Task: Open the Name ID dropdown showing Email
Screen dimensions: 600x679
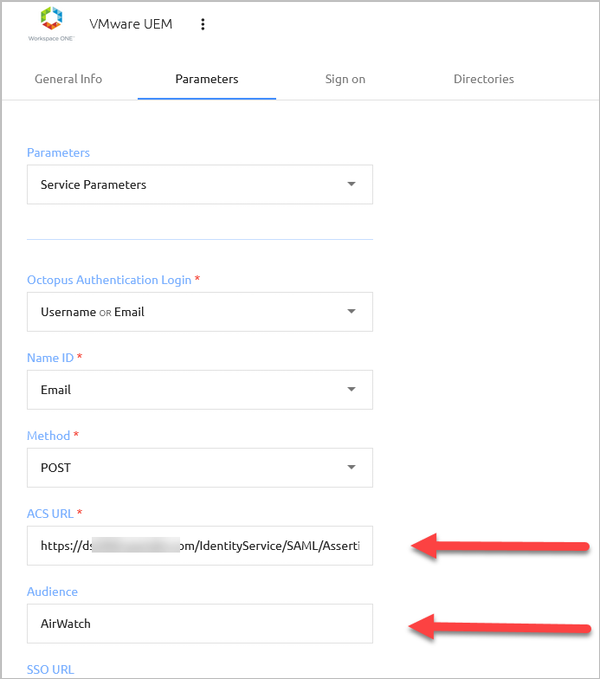Action: pyautogui.click(x=200, y=390)
